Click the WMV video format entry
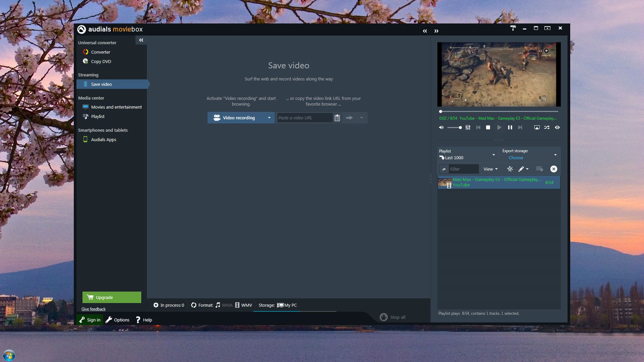The height and width of the screenshot is (362, 644). (243, 305)
